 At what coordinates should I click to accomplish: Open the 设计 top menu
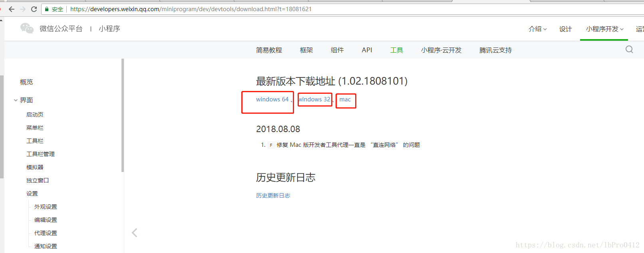[x=565, y=29]
